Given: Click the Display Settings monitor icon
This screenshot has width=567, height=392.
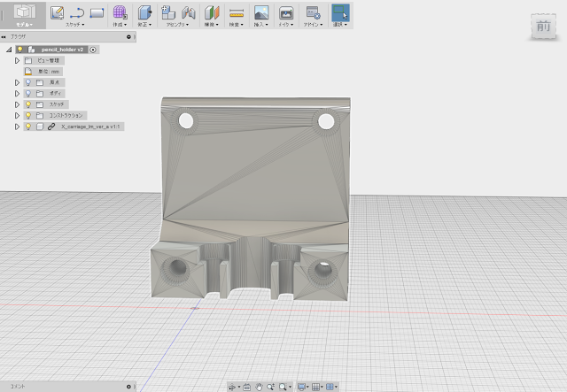Looking at the screenshot, I should (301, 387).
